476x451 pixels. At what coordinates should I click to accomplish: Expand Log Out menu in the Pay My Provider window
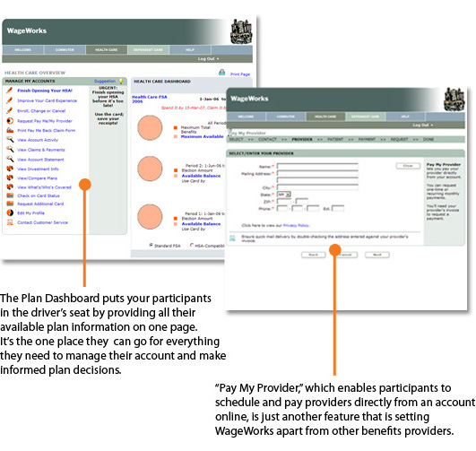tap(422, 125)
